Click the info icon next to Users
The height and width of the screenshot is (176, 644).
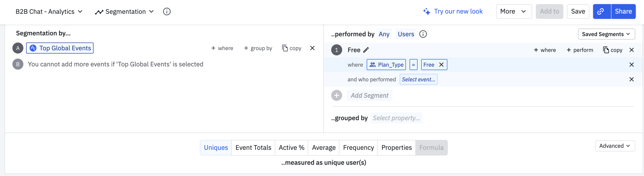pyautogui.click(x=423, y=34)
